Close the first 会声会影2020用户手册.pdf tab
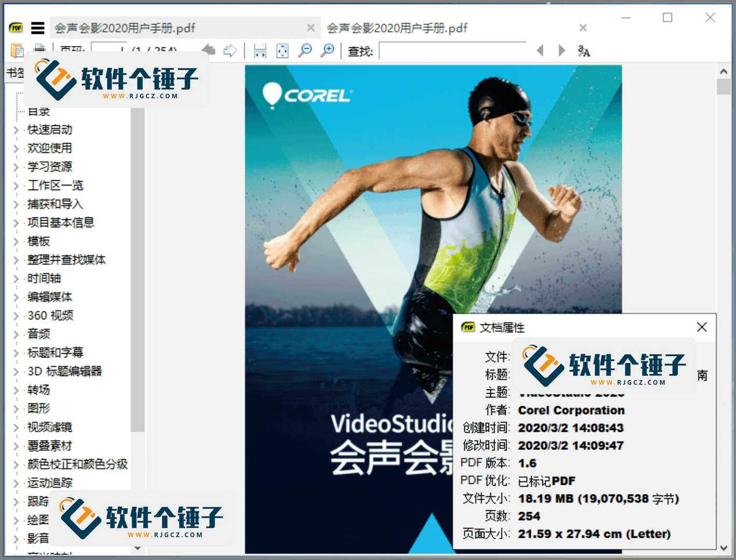This screenshot has width=736, height=560. [x=311, y=27]
